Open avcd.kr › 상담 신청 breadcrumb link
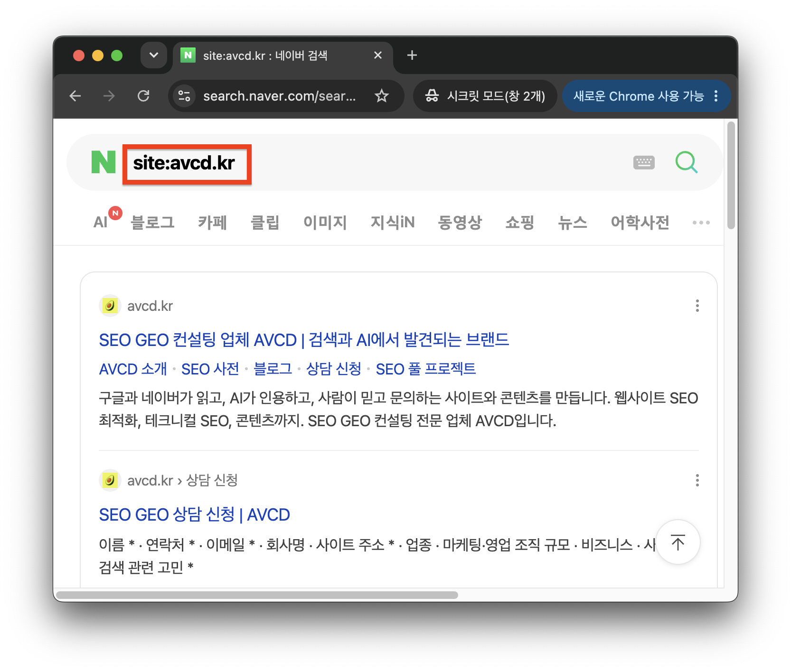This screenshot has width=791, height=672. [182, 480]
